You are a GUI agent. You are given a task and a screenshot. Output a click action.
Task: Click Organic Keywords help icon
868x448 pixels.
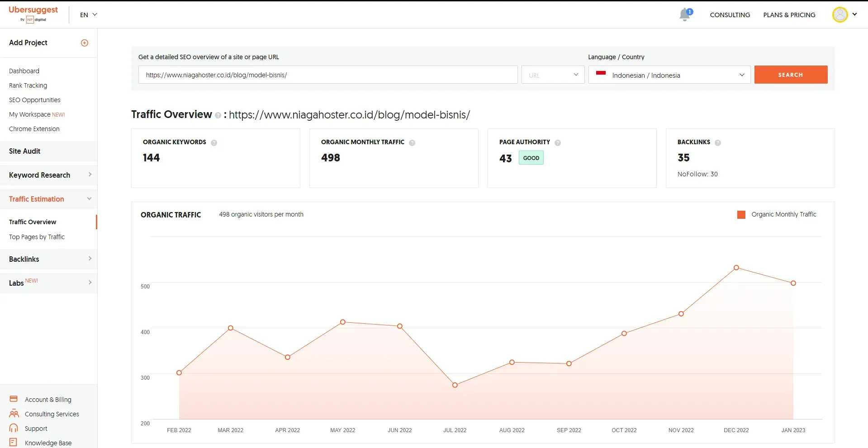(214, 143)
